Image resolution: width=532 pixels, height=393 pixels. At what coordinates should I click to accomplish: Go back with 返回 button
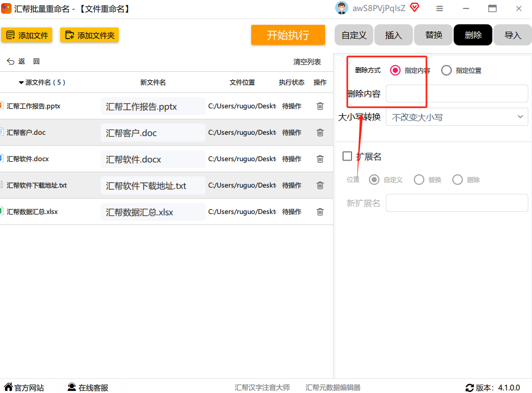click(23, 61)
